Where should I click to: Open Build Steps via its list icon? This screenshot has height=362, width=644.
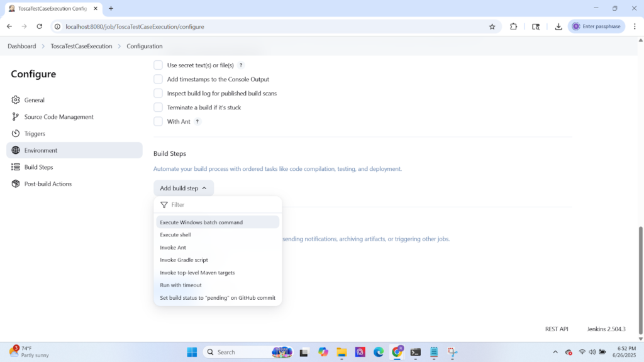point(15,167)
